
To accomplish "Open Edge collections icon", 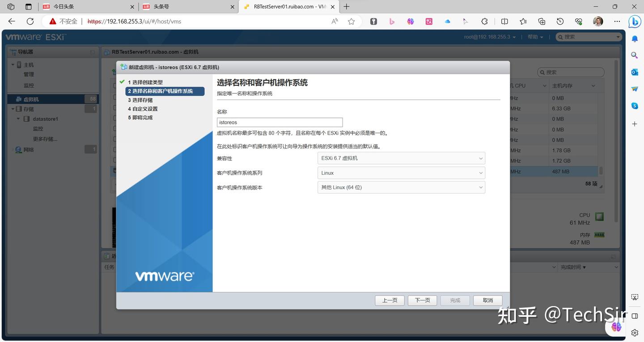I will 542,21.
